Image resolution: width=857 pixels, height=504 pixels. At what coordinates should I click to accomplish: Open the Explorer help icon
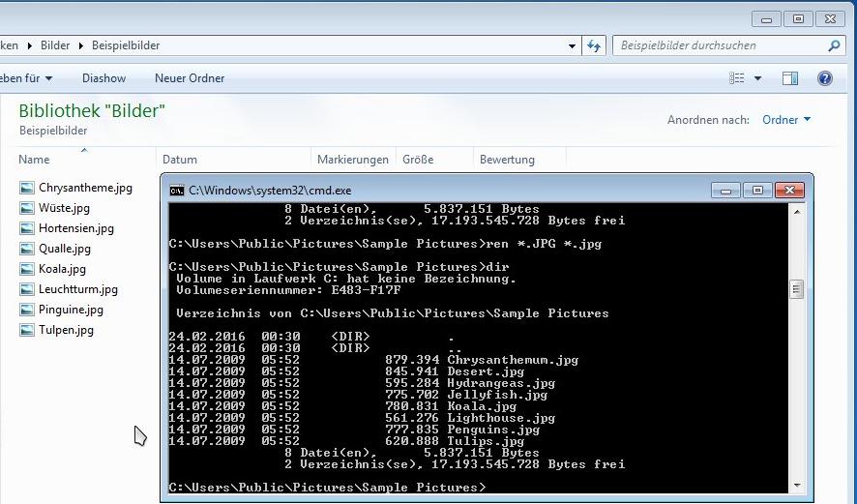[825, 78]
